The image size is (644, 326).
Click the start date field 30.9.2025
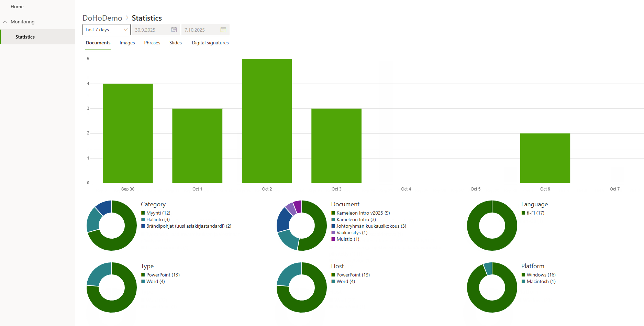coord(151,30)
